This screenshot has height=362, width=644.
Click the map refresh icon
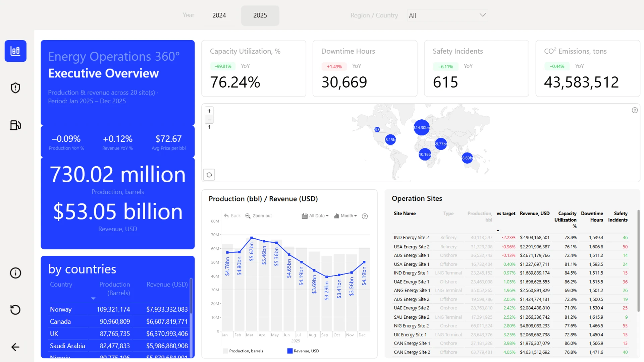tap(209, 175)
